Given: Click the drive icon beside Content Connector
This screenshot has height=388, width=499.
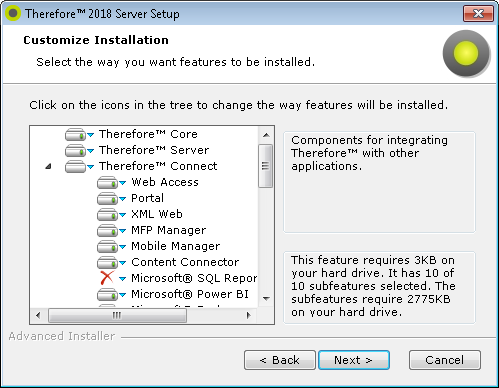Looking at the screenshot, I should point(107,262).
